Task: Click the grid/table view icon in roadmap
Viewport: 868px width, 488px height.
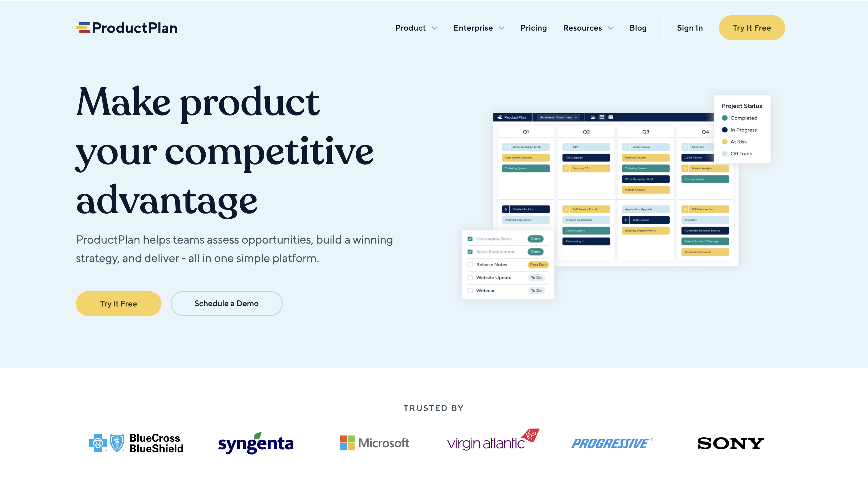Action: [x=611, y=117]
